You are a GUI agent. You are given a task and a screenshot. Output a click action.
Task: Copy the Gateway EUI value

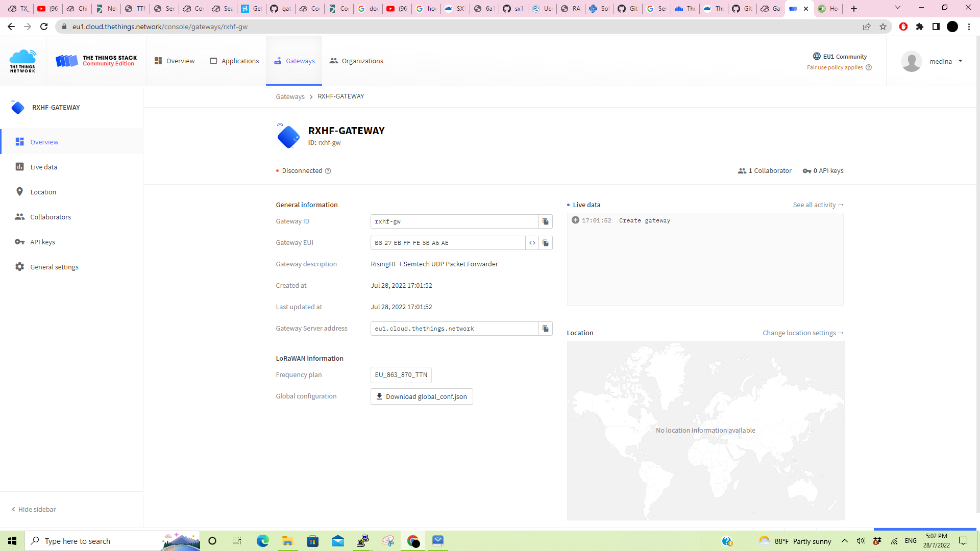point(546,243)
